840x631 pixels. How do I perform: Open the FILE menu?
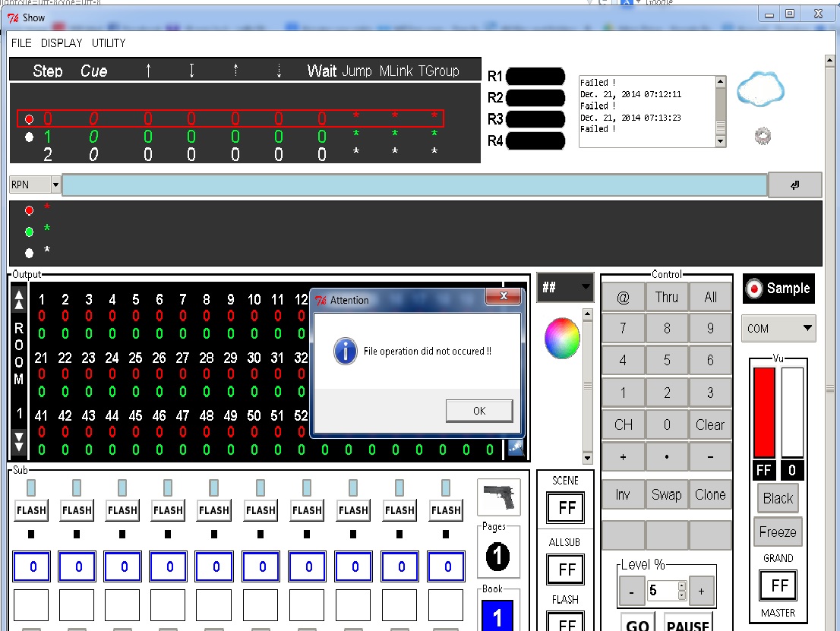tap(21, 43)
